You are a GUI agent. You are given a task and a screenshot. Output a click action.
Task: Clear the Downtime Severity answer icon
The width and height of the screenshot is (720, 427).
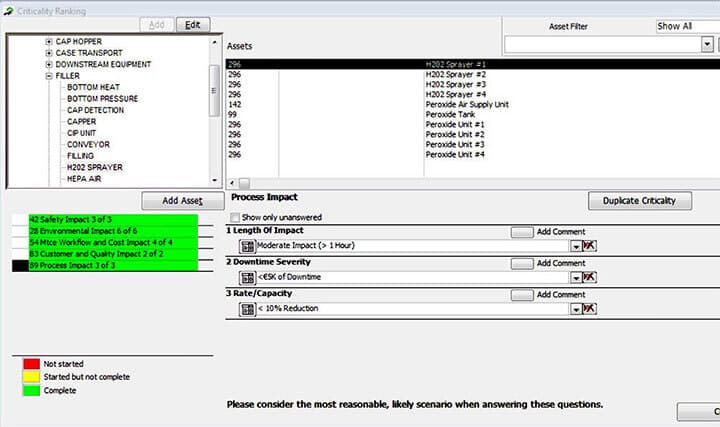point(589,277)
